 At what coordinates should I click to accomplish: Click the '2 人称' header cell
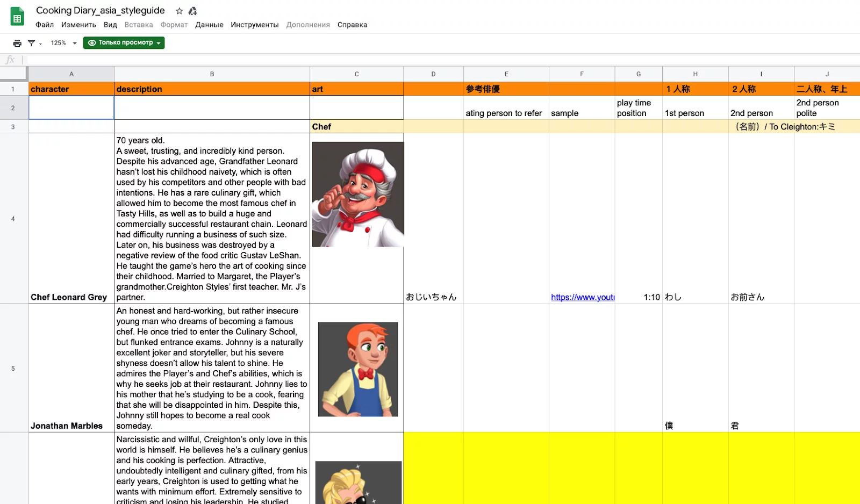pos(761,89)
